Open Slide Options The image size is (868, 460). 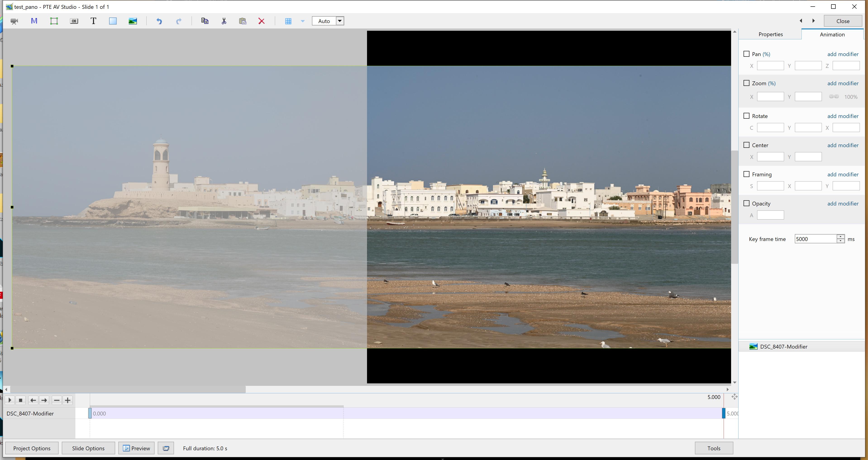(x=88, y=448)
